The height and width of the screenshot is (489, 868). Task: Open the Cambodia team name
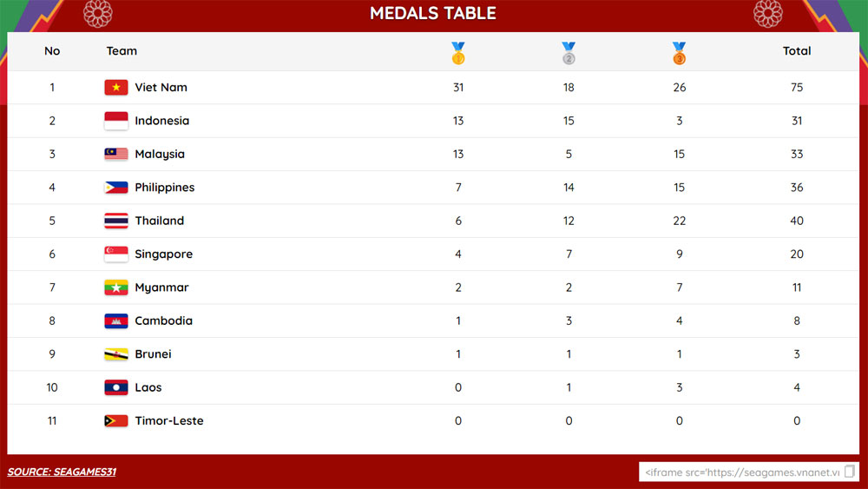(x=164, y=320)
